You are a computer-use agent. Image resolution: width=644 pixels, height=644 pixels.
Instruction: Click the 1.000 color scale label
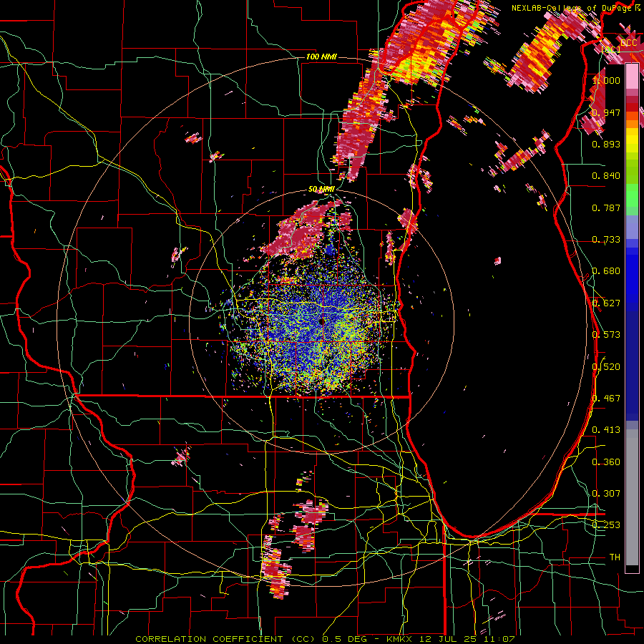pyautogui.click(x=606, y=80)
